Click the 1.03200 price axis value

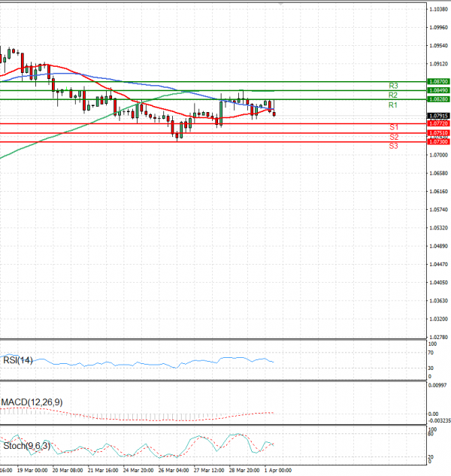click(x=439, y=319)
